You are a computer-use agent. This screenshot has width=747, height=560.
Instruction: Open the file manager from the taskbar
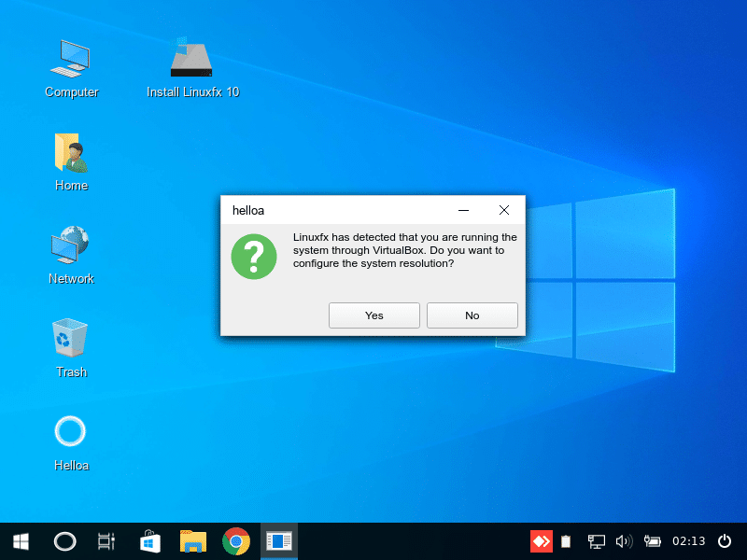point(192,540)
